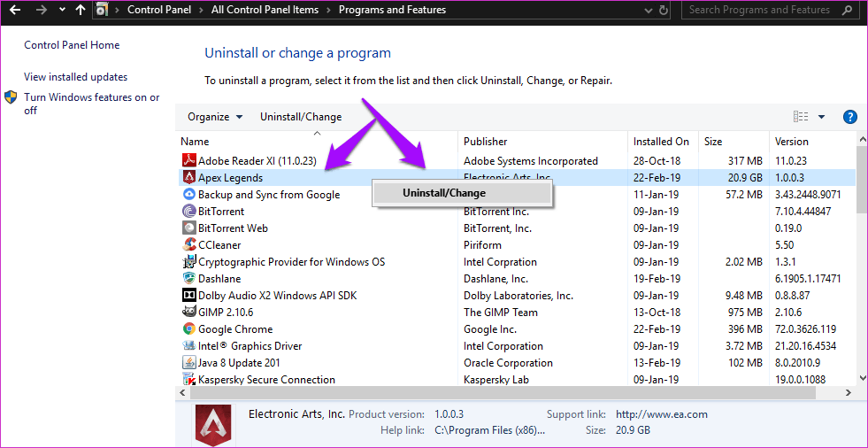
Task: Select the Backup and Sync from Google row
Action: pyautogui.click(x=516, y=195)
